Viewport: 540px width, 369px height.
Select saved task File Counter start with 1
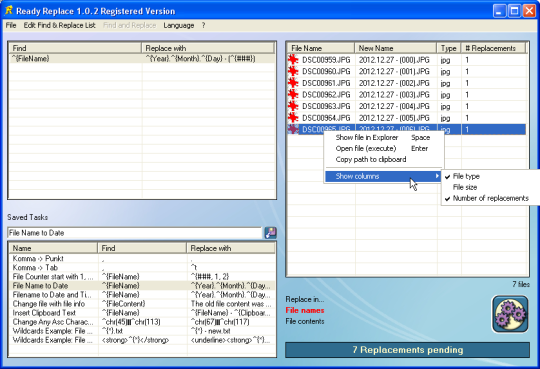142,277
